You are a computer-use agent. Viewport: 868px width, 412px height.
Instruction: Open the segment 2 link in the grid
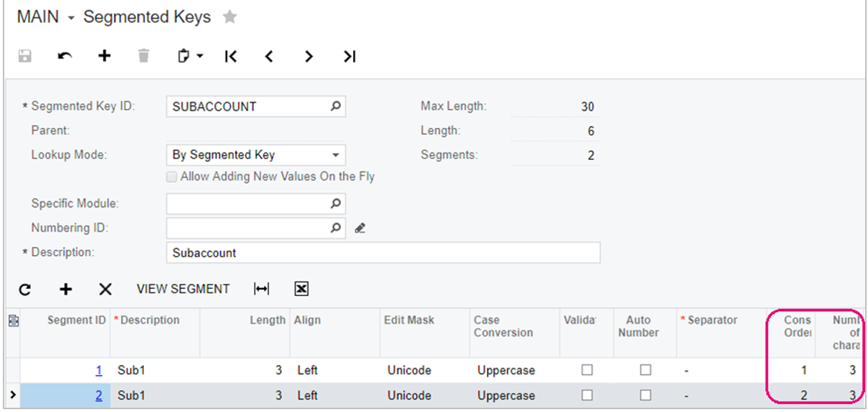pyautogui.click(x=99, y=395)
